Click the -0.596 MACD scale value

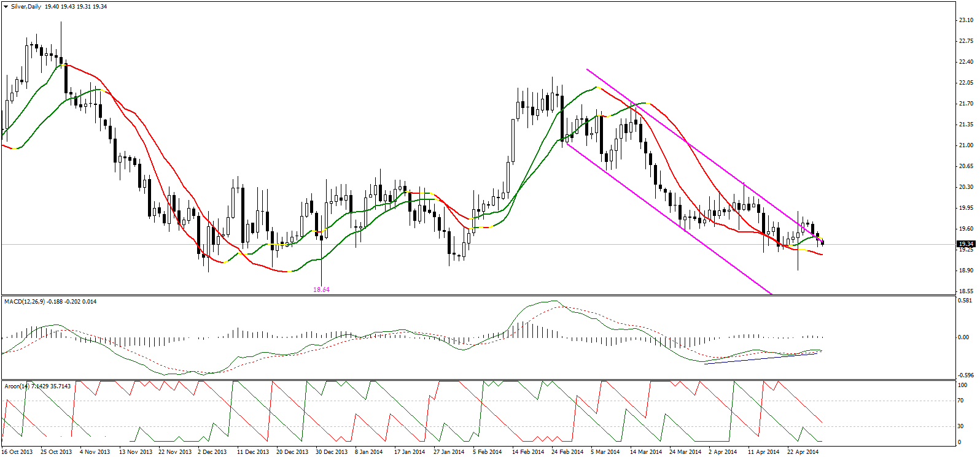coord(966,375)
